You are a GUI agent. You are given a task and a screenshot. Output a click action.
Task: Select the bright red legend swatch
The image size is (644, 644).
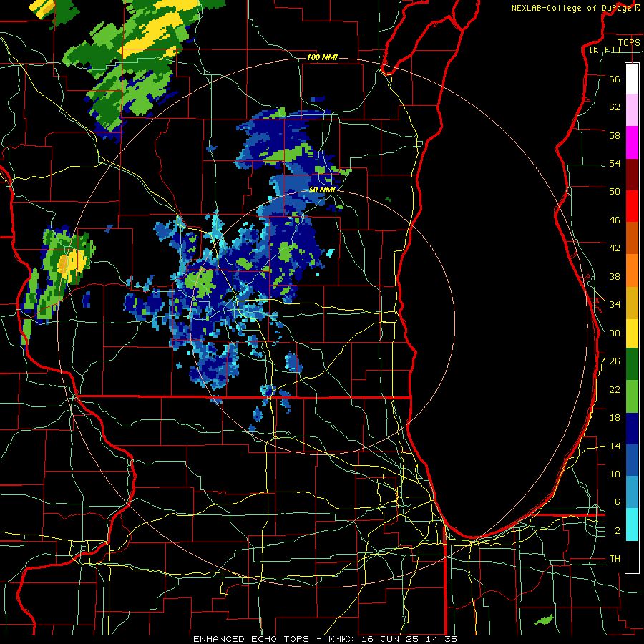pyautogui.click(x=632, y=207)
